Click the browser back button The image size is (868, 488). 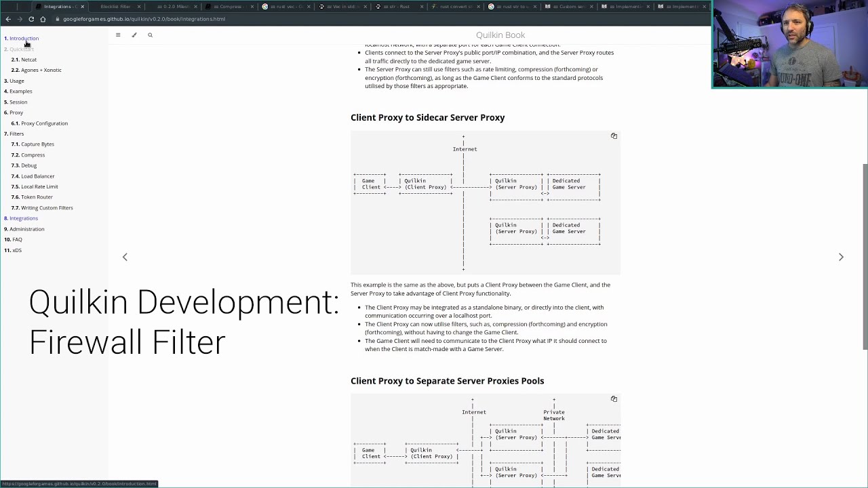click(8, 19)
